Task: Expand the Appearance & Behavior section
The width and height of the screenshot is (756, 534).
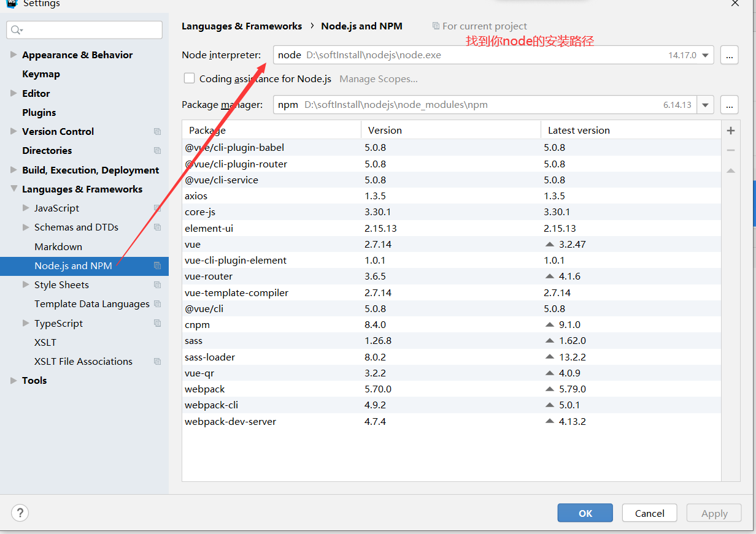Action: point(13,55)
